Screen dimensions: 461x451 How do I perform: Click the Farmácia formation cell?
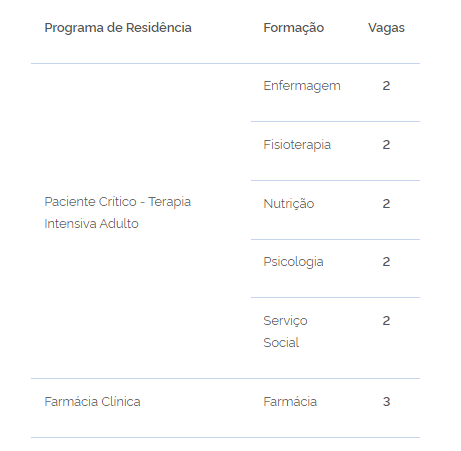[290, 402]
